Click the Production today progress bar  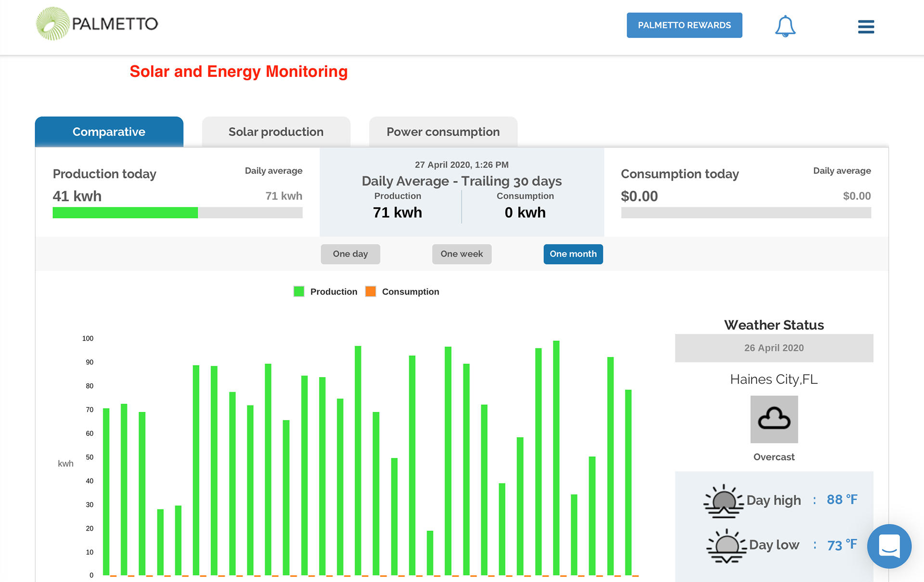click(x=177, y=213)
